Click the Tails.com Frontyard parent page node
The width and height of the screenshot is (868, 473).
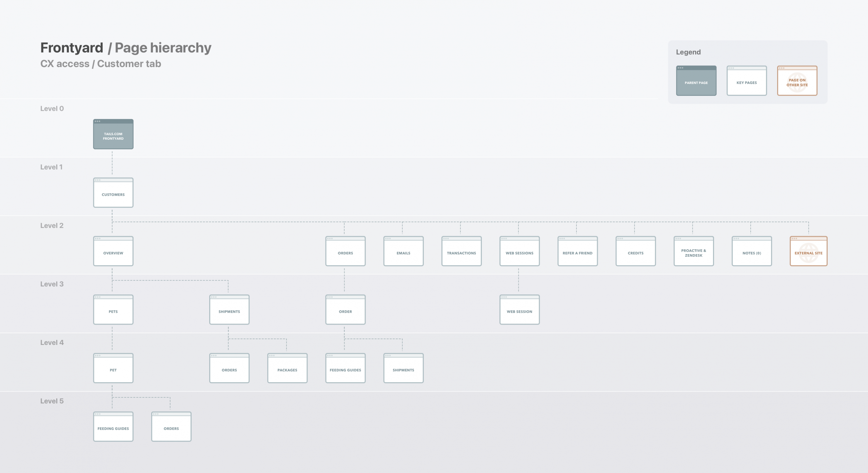pyautogui.click(x=113, y=134)
